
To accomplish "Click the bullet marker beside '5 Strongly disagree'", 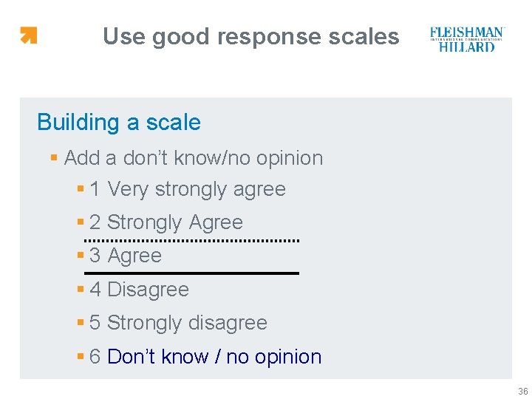I will (81, 323).
